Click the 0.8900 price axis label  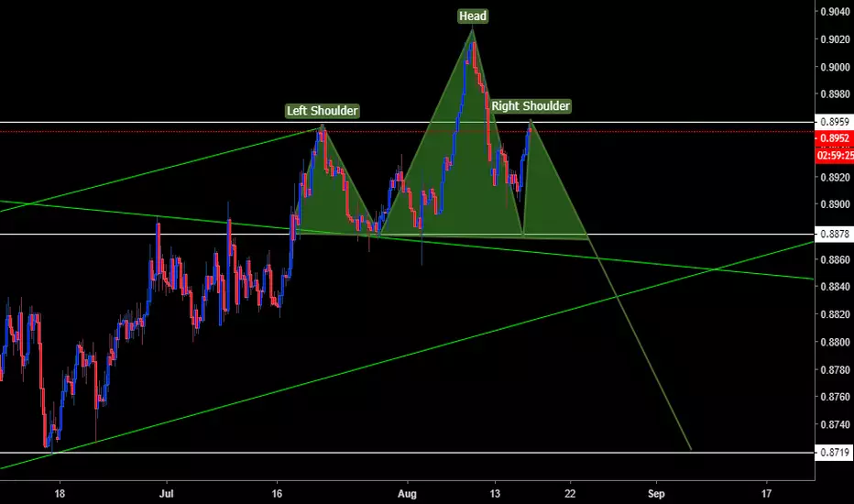click(835, 204)
